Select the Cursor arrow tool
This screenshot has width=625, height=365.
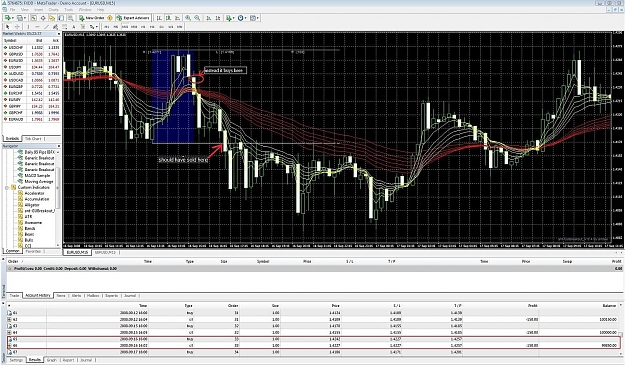pos(8,27)
